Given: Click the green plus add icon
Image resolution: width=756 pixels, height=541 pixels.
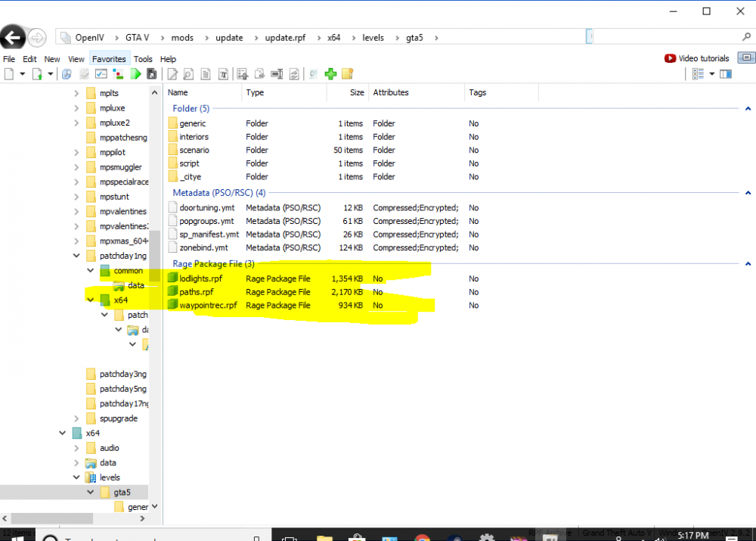Looking at the screenshot, I should [330, 74].
